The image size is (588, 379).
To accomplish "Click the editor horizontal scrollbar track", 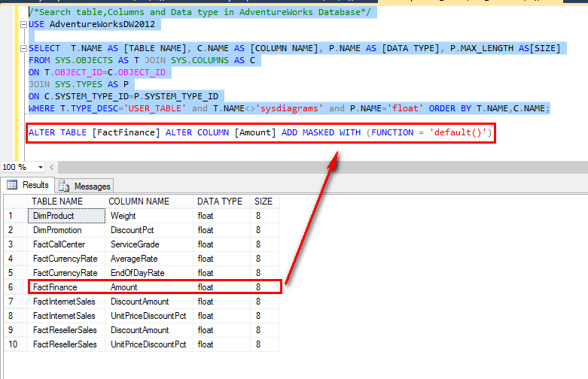I will point(322,167).
